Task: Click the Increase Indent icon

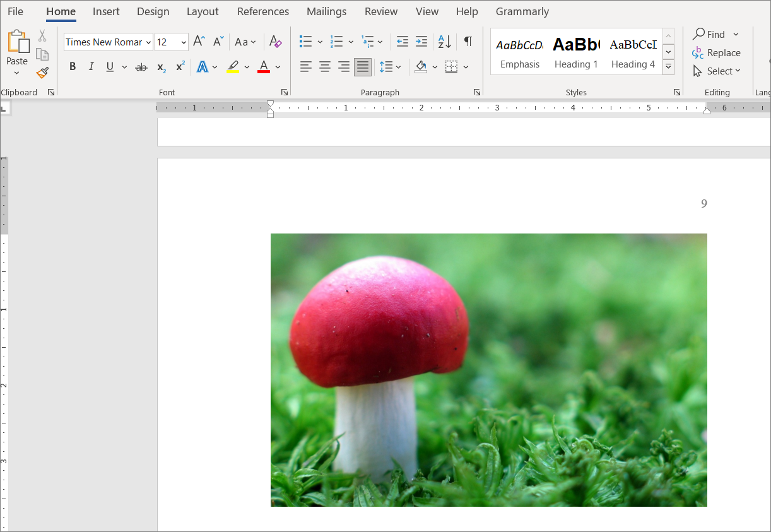Action: (421, 42)
